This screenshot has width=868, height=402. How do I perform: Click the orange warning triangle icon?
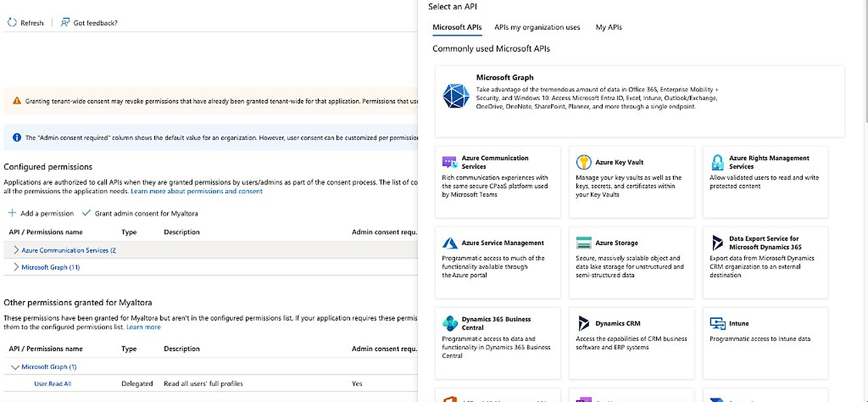pyautogui.click(x=17, y=101)
